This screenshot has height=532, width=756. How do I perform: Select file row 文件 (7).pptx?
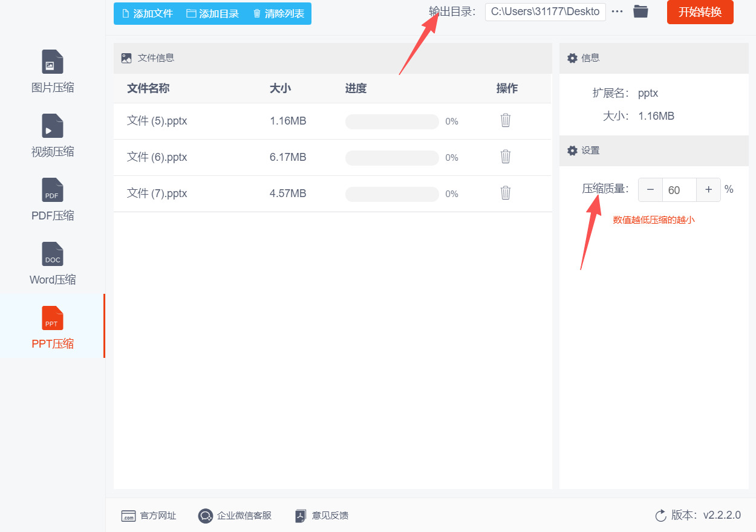pos(333,193)
